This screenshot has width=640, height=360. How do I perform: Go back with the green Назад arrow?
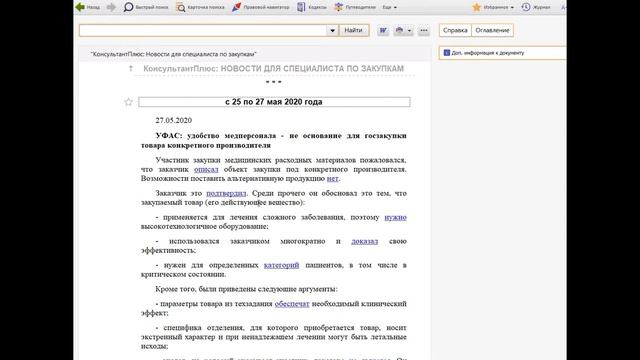coord(80,7)
